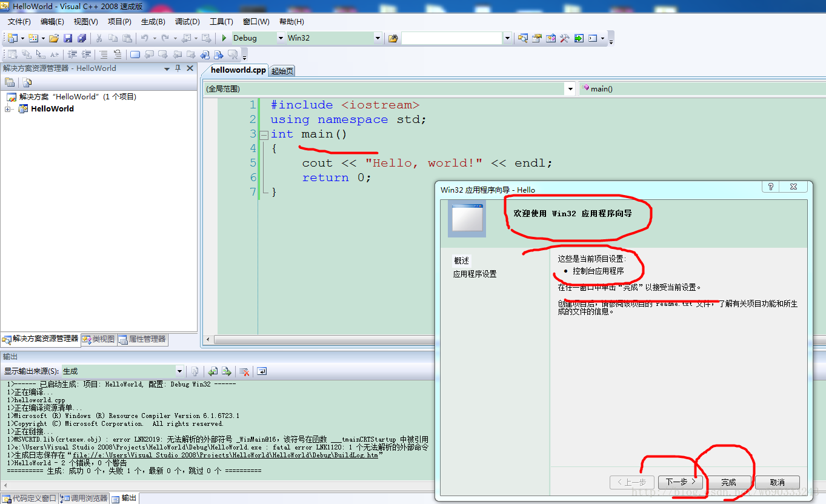Screen dimensions: 826x504
Task: Click the Open File folder icon
Action: tap(54, 38)
